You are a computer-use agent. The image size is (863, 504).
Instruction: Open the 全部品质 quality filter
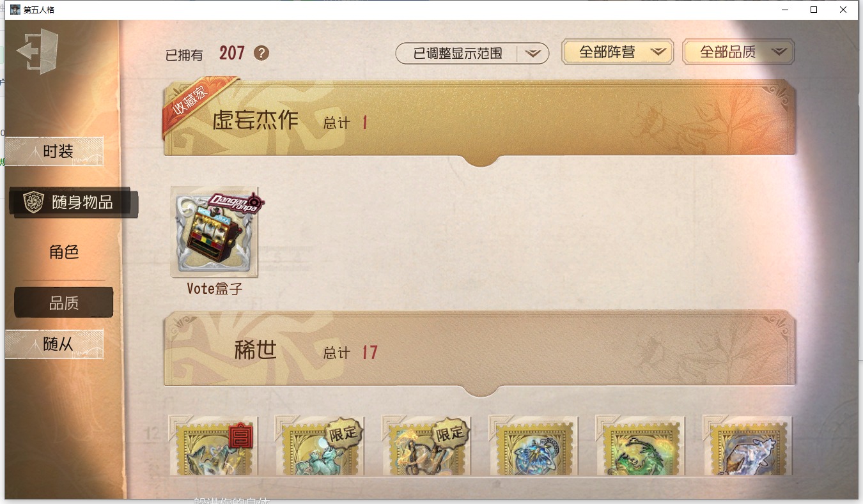(738, 52)
